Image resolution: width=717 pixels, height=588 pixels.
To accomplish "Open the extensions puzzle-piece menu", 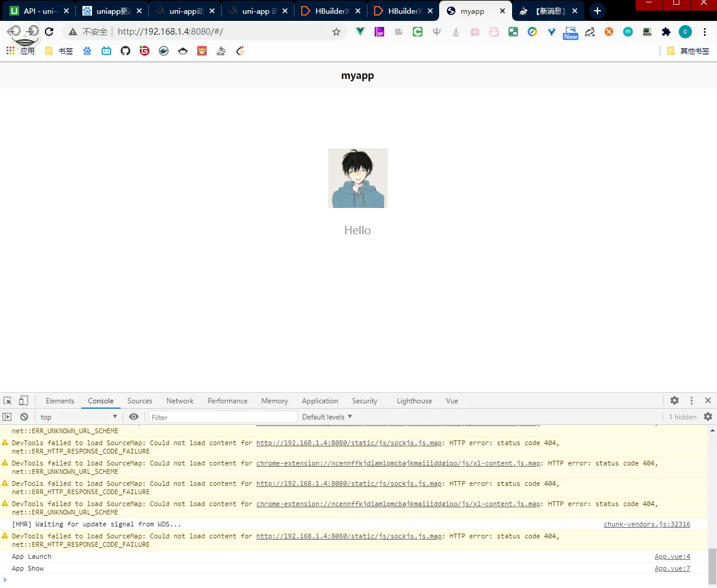I will 666,32.
